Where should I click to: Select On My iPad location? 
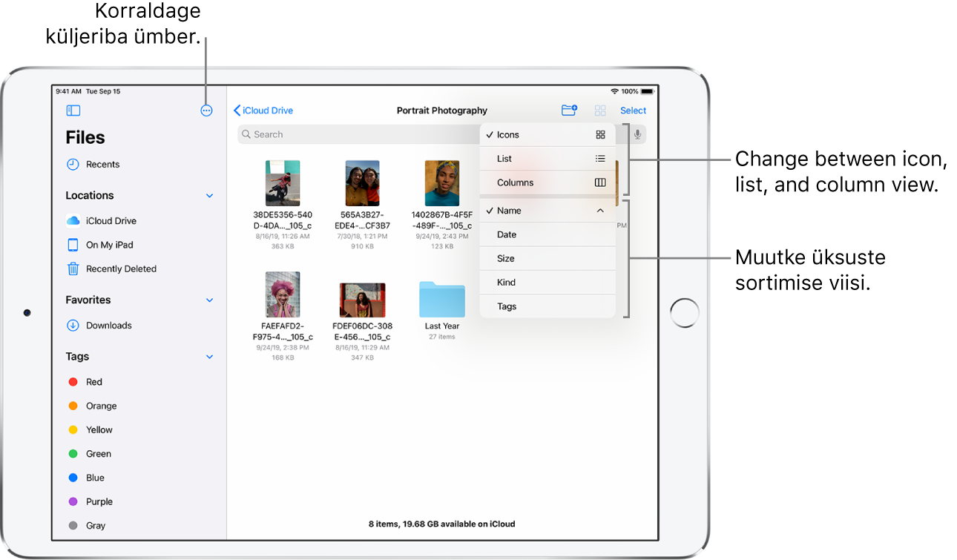108,245
